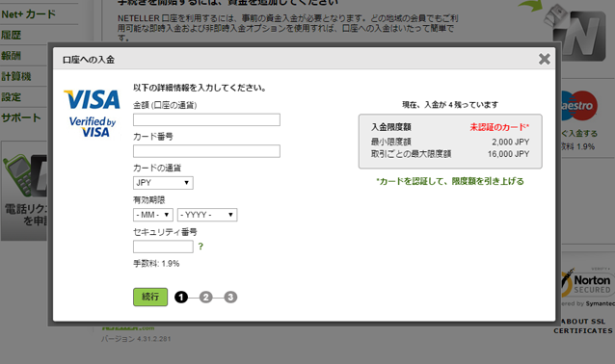Click the 金額 (口座の通貨) input field
The width and height of the screenshot is (615, 364).
(206, 119)
